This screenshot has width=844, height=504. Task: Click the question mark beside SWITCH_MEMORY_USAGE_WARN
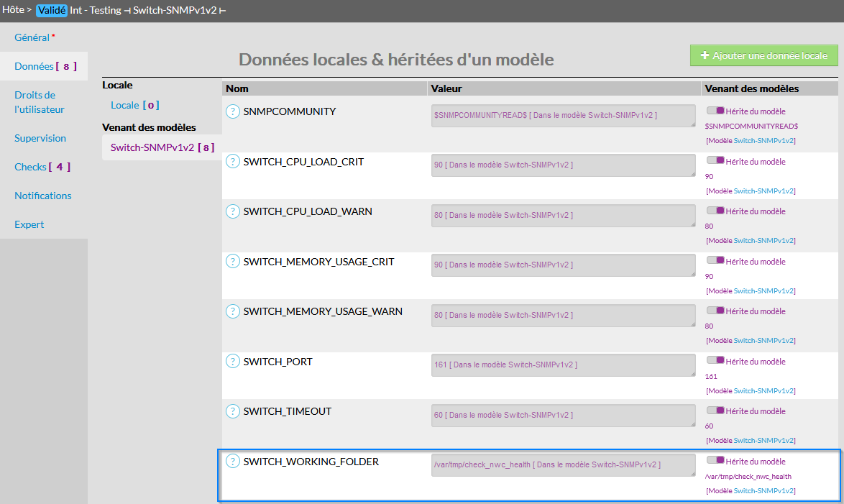[x=232, y=311]
